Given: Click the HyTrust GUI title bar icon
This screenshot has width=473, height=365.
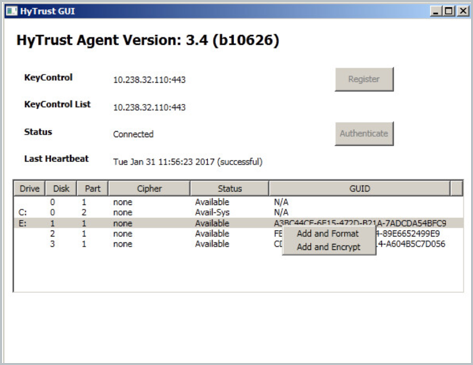Looking at the screenshot, I should click(12, 11).
